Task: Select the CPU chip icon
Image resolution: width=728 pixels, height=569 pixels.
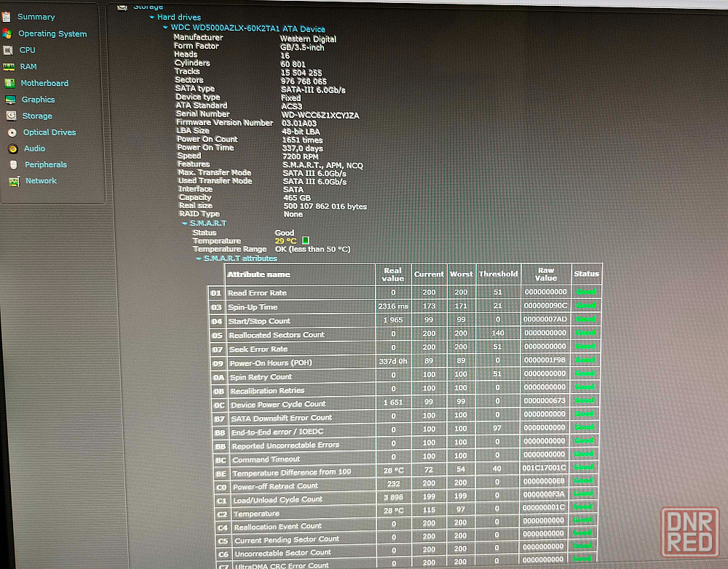Action: pyautogui.click(x=8, y=50)
